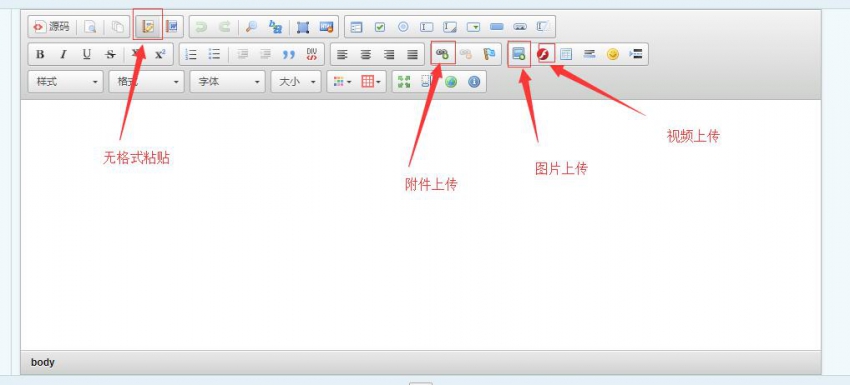
Task: Click the image upload icon
Action: (x=519, y=54)
